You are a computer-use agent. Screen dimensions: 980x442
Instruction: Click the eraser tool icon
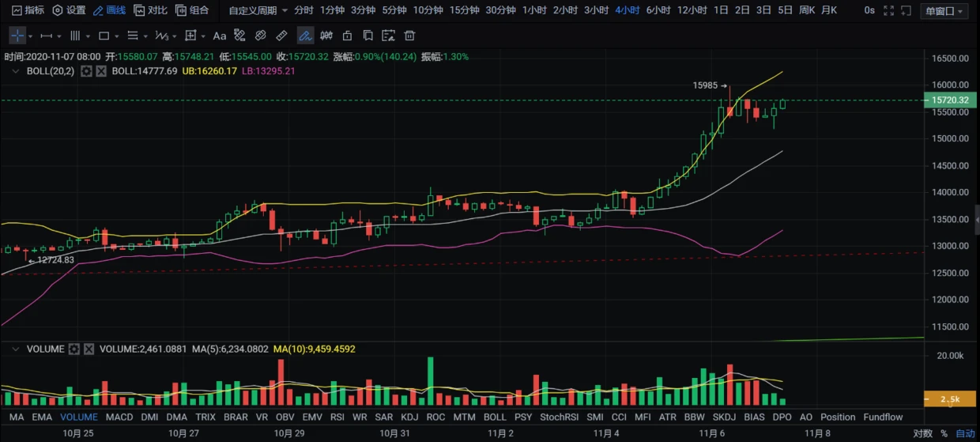[261, 36]
